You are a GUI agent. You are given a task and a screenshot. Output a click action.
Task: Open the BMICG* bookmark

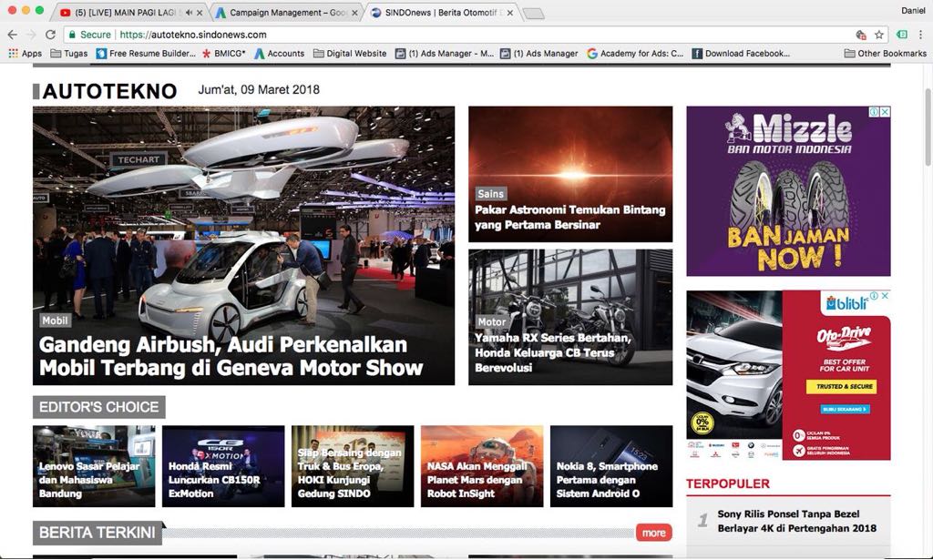[224, 54]
